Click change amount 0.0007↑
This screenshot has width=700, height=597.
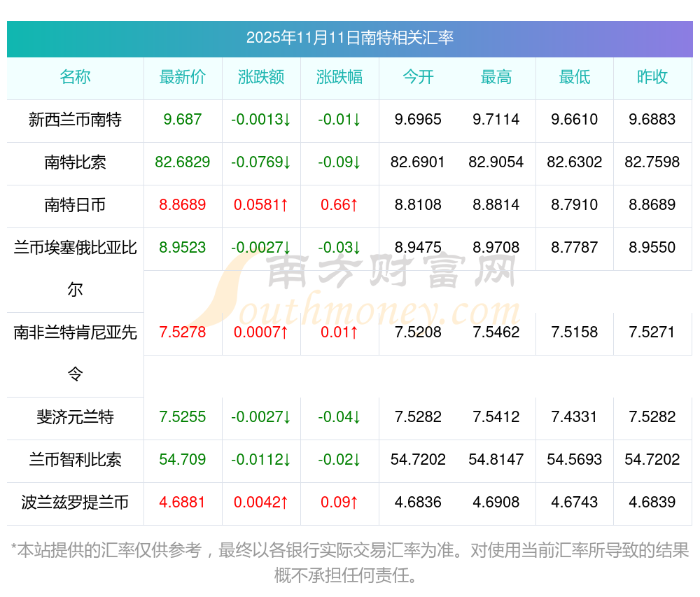pyautogui.click(x=260, y=332)
